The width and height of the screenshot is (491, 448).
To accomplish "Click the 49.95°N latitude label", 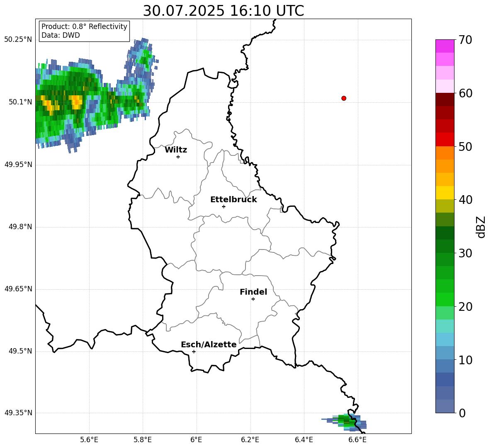I will [18, 165].
